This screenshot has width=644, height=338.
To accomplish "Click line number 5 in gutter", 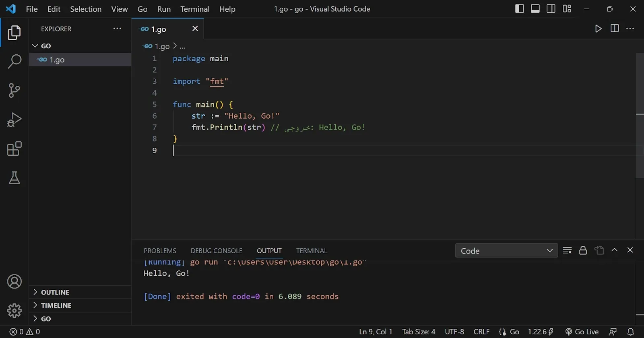I will 155,104.
